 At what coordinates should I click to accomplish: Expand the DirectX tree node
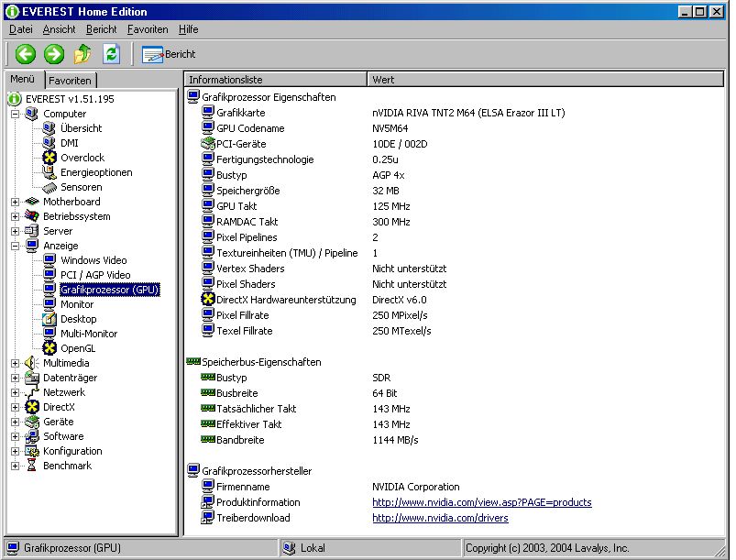tap(15, 407)
